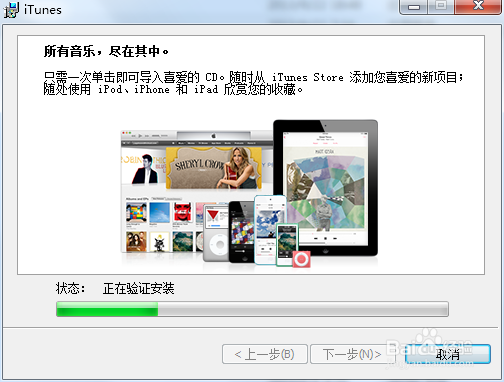Close the iTunes installer window

(479, 6)
